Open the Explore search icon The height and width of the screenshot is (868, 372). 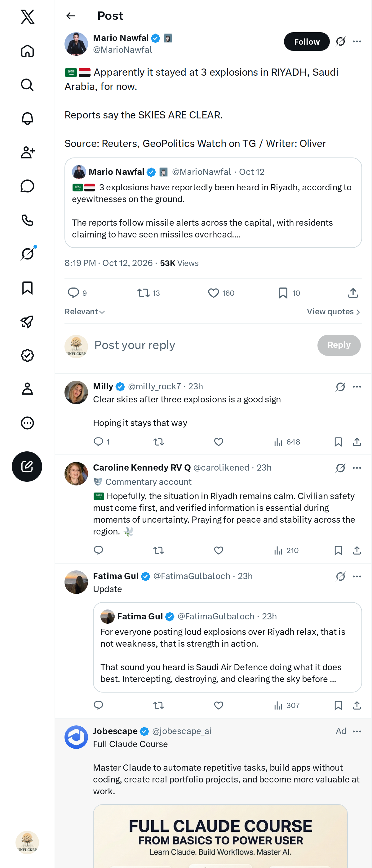click(27, 85)
